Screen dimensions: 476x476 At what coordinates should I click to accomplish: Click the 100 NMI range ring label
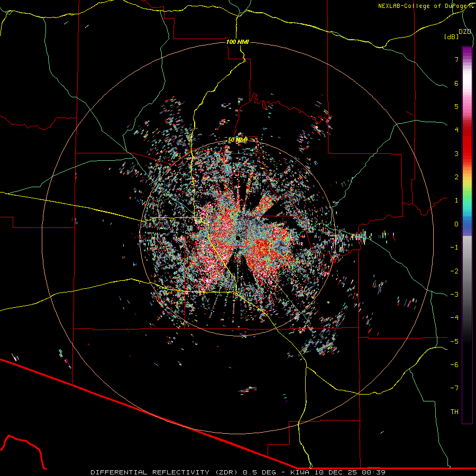[237, 42]
